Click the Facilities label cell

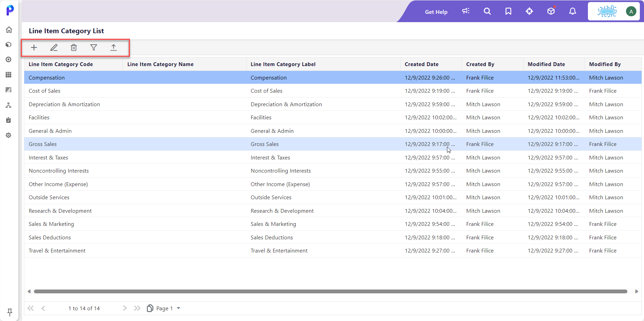pos(323,118)
